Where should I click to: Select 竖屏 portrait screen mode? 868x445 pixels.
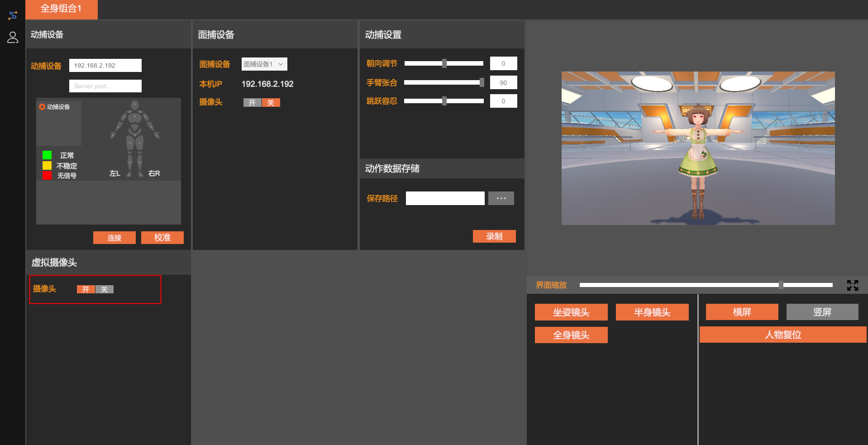click(x=822, y=312)
